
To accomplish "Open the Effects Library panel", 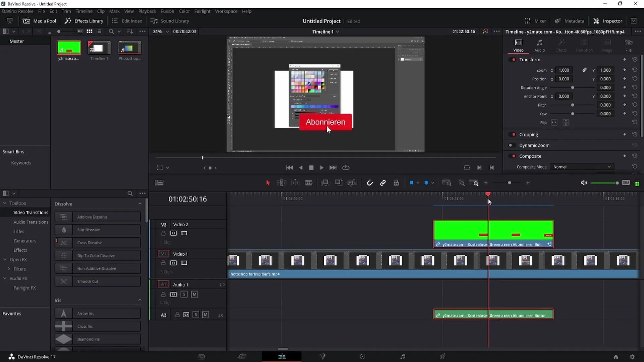I will [84, 21].
